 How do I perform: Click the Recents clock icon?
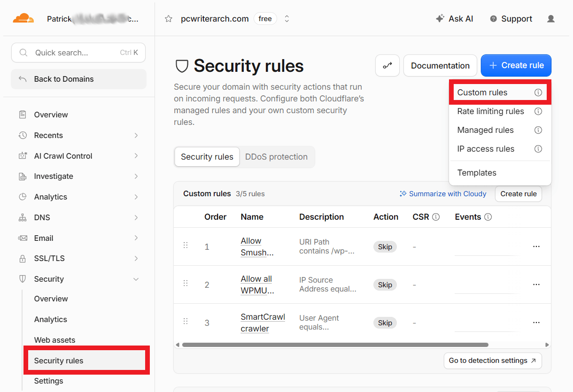coord(23,135)
